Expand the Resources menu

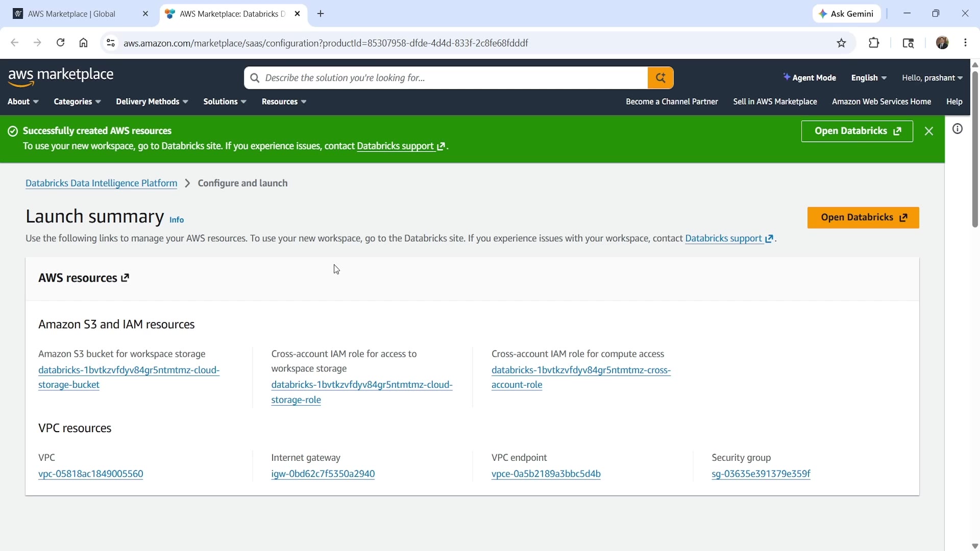pos(284,102)
